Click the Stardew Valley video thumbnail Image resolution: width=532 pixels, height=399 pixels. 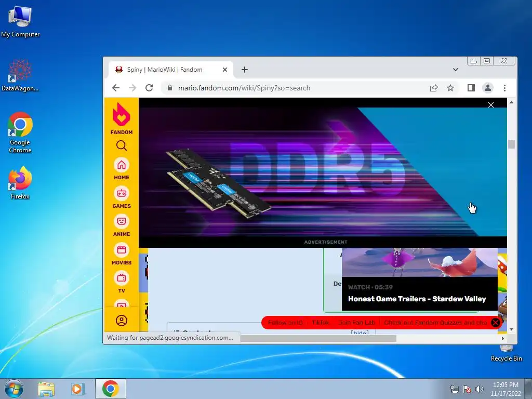click(x=419, y=262)
